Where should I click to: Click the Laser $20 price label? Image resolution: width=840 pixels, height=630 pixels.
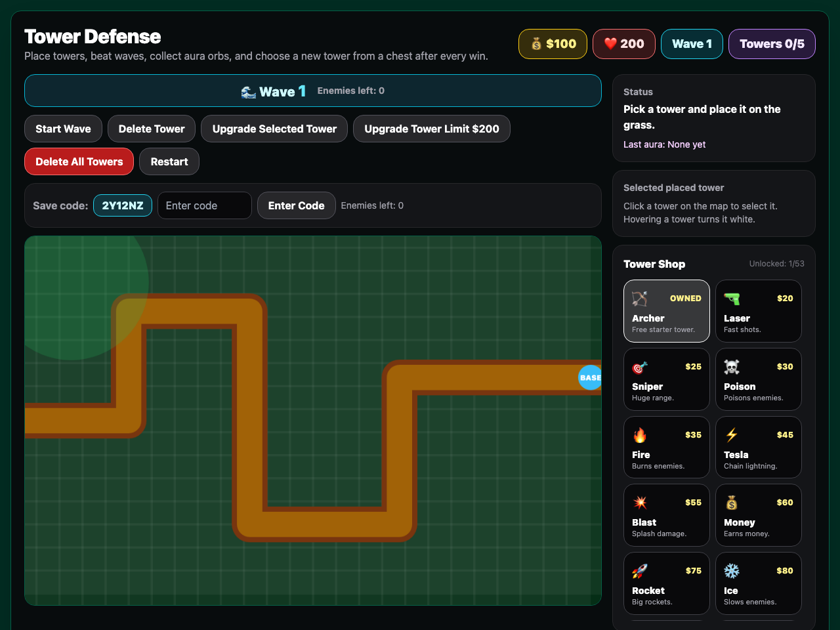785,298
